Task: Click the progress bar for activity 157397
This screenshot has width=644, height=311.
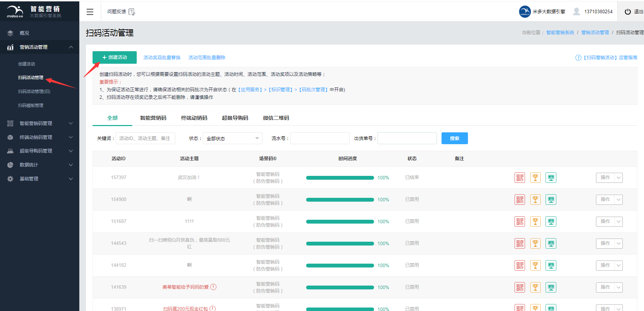Action: pos(340,178)
